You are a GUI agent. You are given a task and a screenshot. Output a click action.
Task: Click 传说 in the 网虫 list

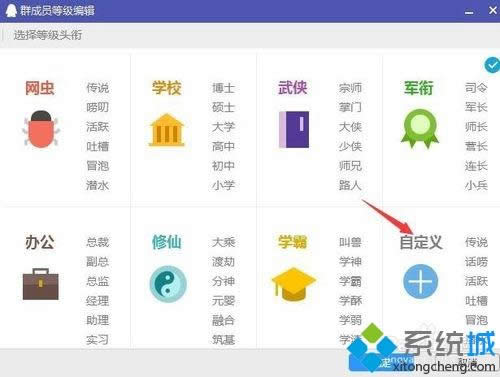[x=97, y=88]
